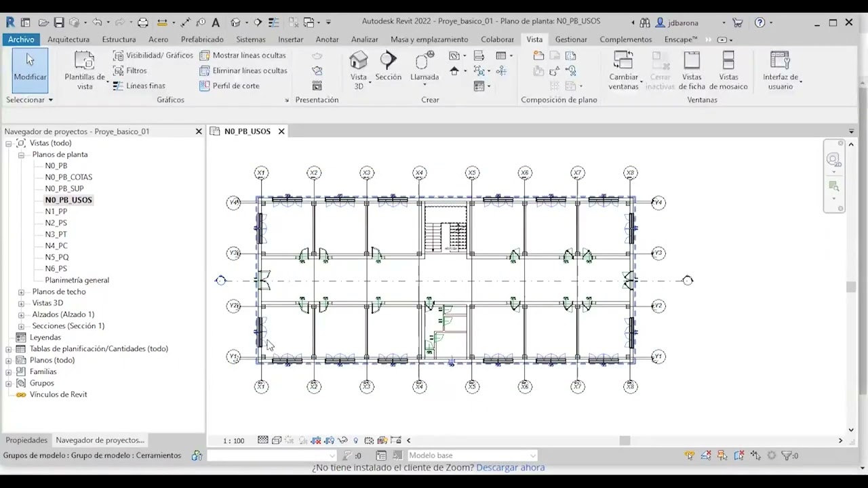Screen dimensions: 868x488
Task: Toggle select links option in status bar
Action: point(690,455)
